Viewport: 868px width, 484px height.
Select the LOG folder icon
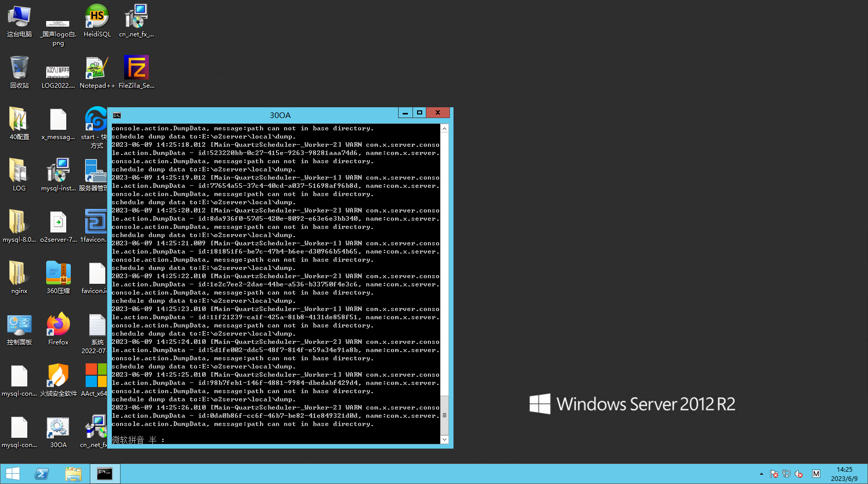[19, 175]
